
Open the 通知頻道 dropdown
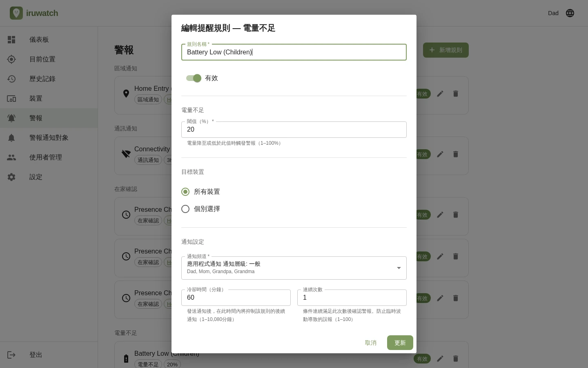pos(294,268)
